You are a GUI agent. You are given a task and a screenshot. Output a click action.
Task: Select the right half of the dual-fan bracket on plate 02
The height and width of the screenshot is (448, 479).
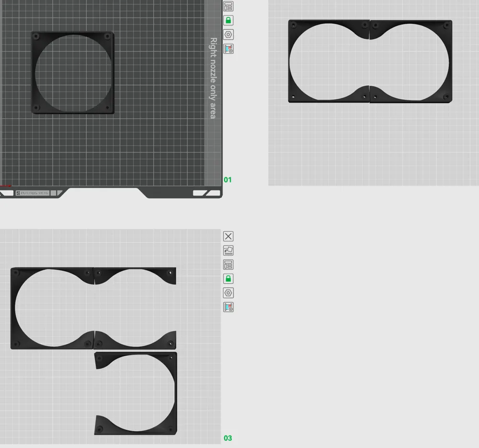tap(412, 24)
